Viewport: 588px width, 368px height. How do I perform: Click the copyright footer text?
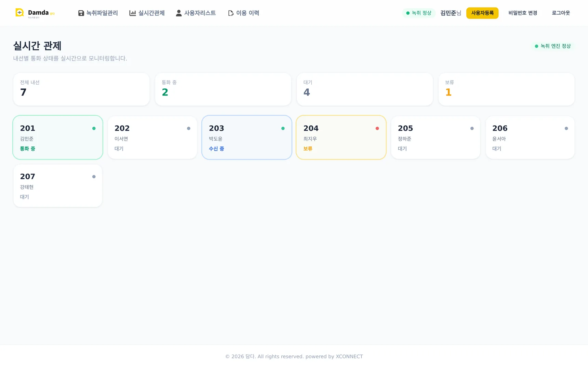pyautogui.click(x=294, y=356)
